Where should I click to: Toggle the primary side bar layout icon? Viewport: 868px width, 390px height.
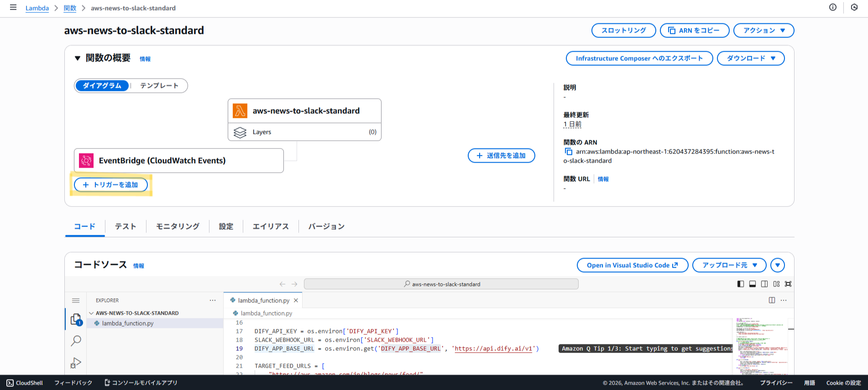point(740,284)
